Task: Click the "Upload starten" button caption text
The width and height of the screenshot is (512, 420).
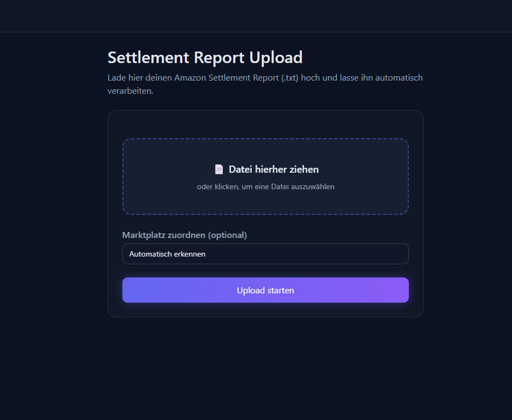Action: pos(266,291)
